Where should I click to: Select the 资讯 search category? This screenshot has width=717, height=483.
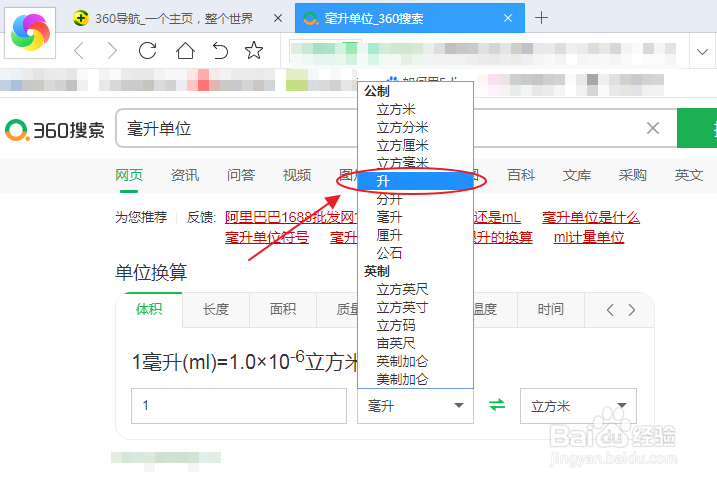pyautogui.click(x=185, y=175)
